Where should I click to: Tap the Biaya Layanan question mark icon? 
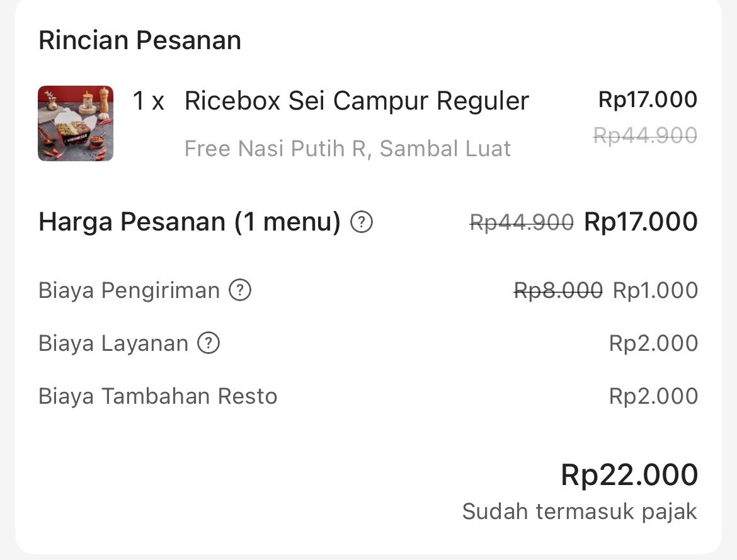click(209, 343)
